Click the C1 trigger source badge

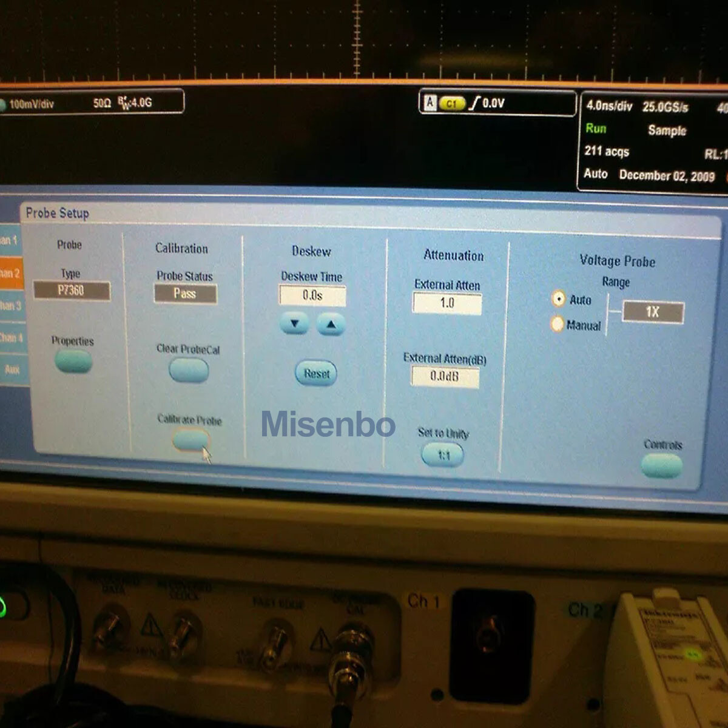451,103
